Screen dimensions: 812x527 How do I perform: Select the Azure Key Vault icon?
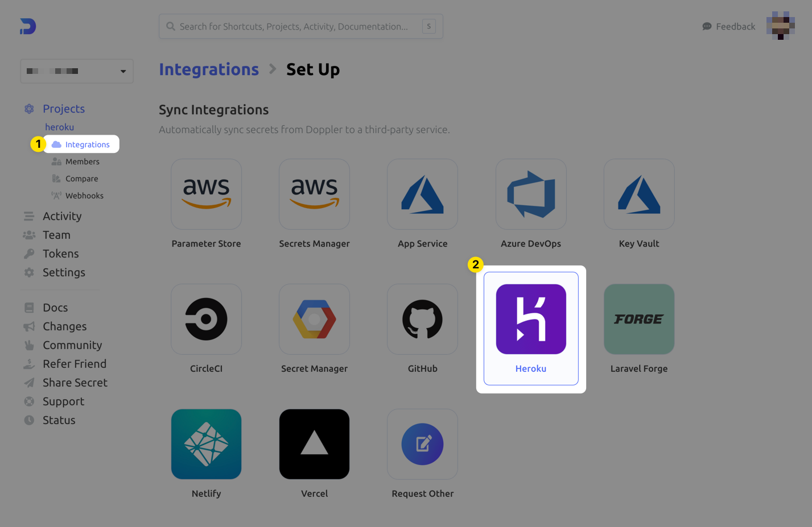coord(639,194)
